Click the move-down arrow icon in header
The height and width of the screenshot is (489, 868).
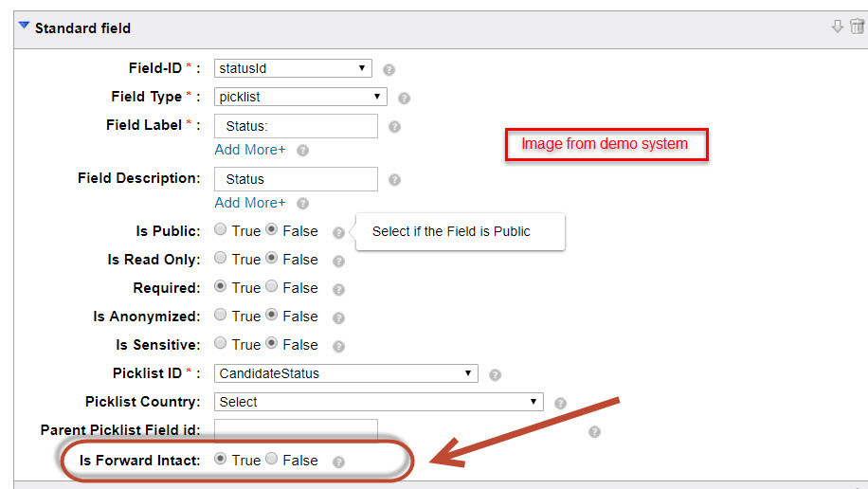tap(837, 26)
